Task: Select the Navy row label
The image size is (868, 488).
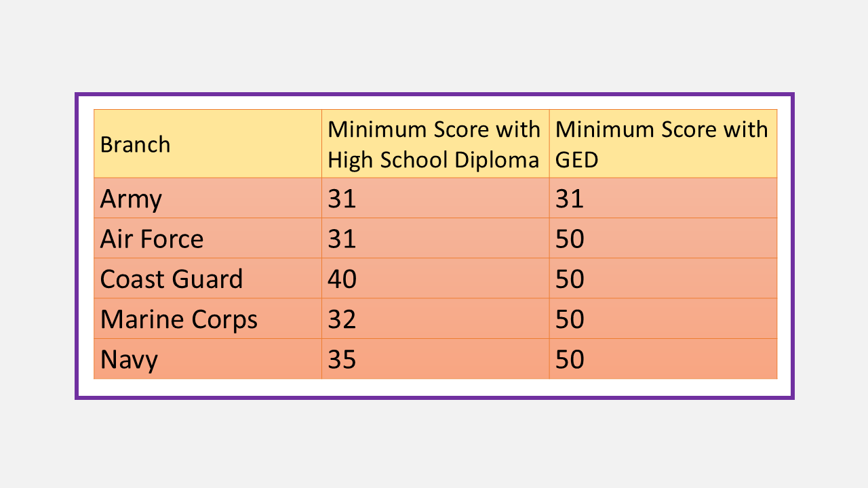Action: coord(129,359)
